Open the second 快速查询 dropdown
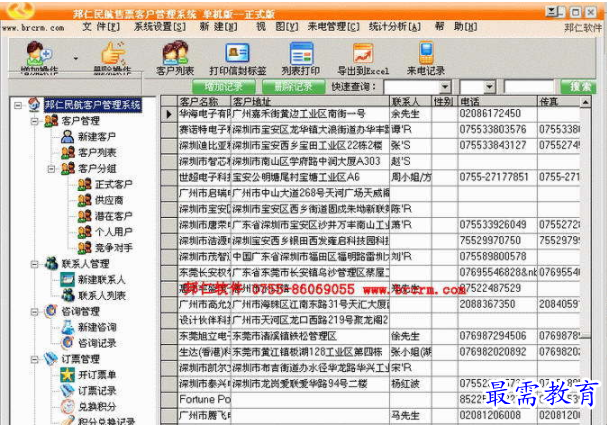This screenshot has width=607, height=425. coord(490,87)
